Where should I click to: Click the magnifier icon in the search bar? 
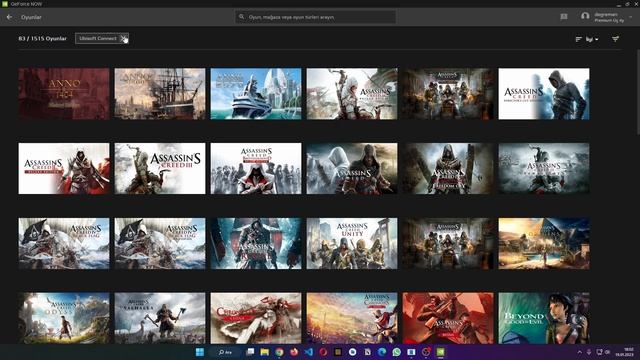[241, 17]
